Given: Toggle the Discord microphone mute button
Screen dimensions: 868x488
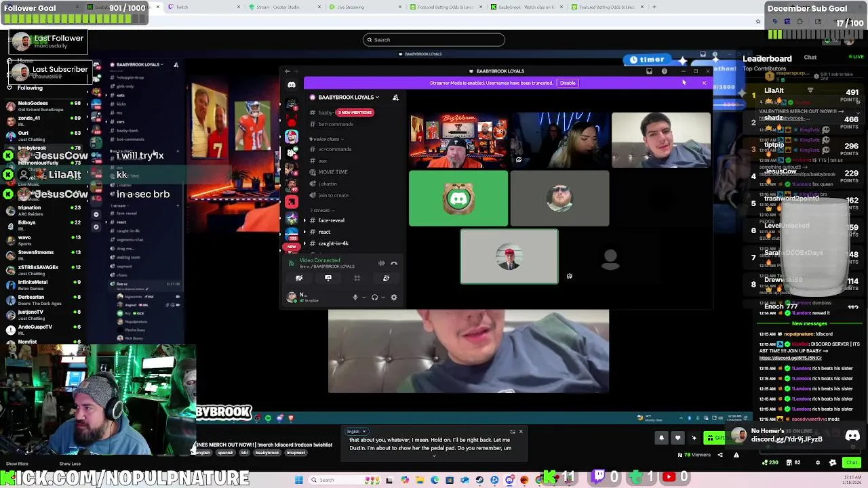Looking at the screenshot, I should click(355, 297).
